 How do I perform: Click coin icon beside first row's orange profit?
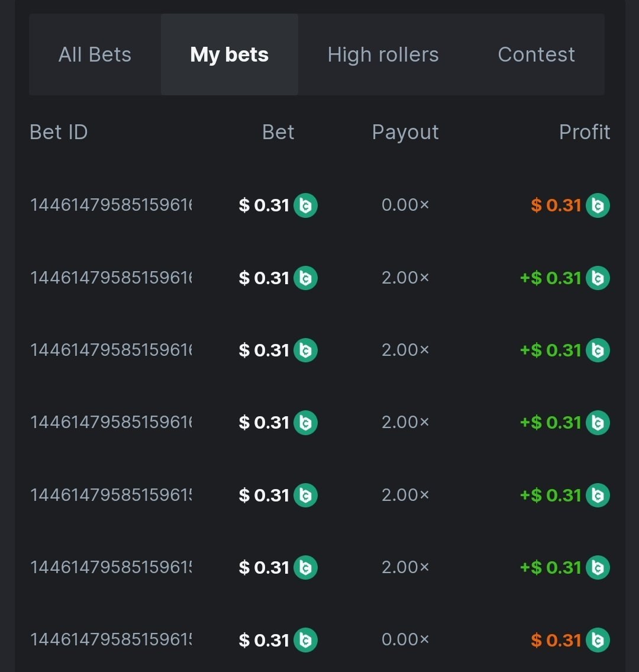[598, 205]
